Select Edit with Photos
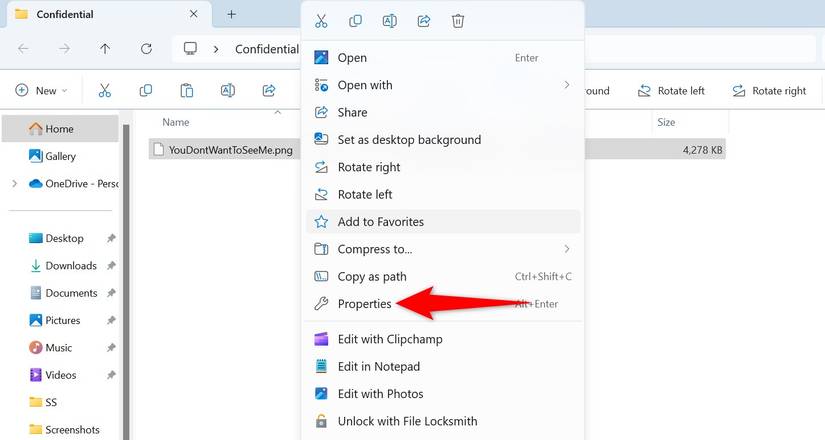This screenshot has width=825, height=440. (443, 394)
